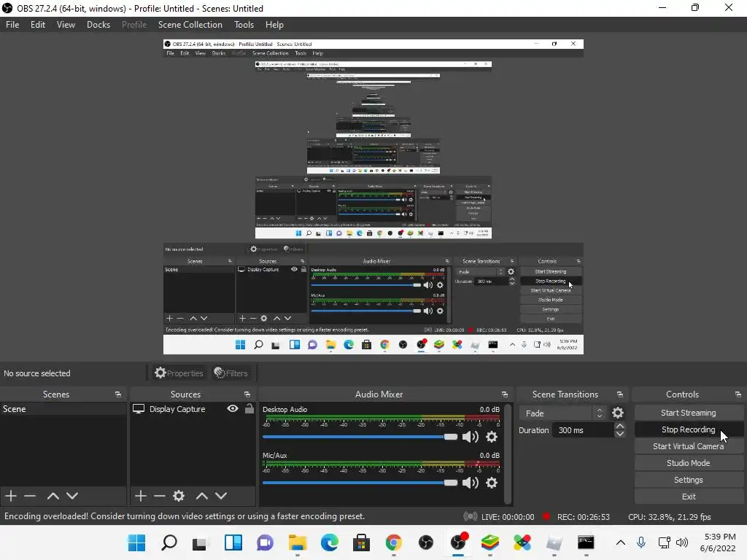Pop out the Scenes dock
This screenshot has height=560, width=747.
[118, 394]
